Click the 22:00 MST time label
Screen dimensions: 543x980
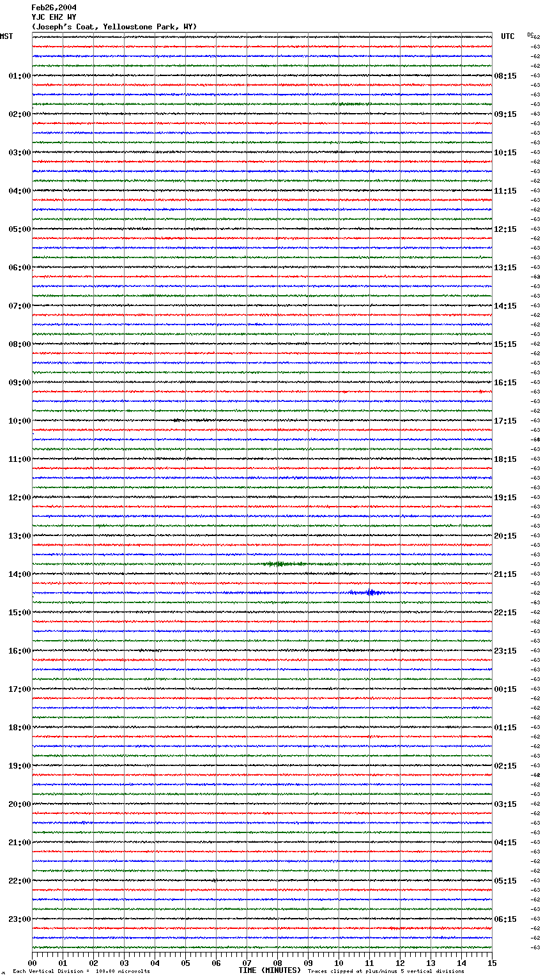pos(20,881)
